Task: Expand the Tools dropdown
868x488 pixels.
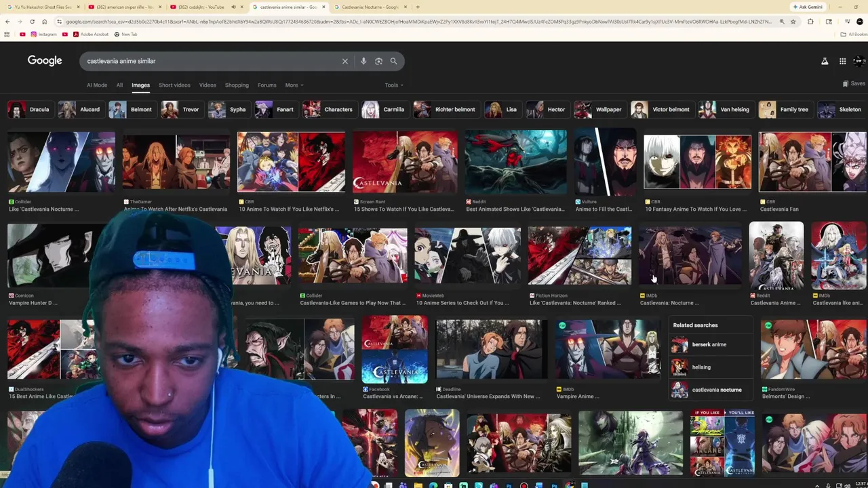Action: [394, 85]
